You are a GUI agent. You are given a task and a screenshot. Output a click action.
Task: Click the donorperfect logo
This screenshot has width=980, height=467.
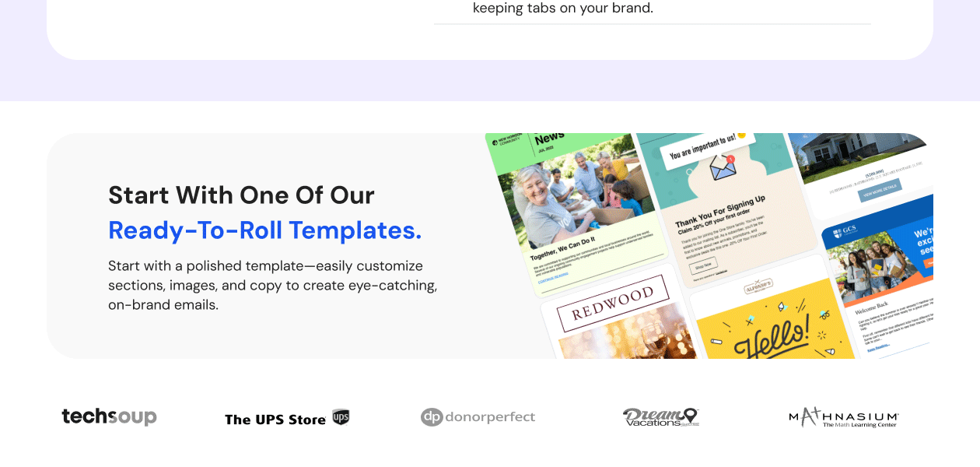[478, 417]
